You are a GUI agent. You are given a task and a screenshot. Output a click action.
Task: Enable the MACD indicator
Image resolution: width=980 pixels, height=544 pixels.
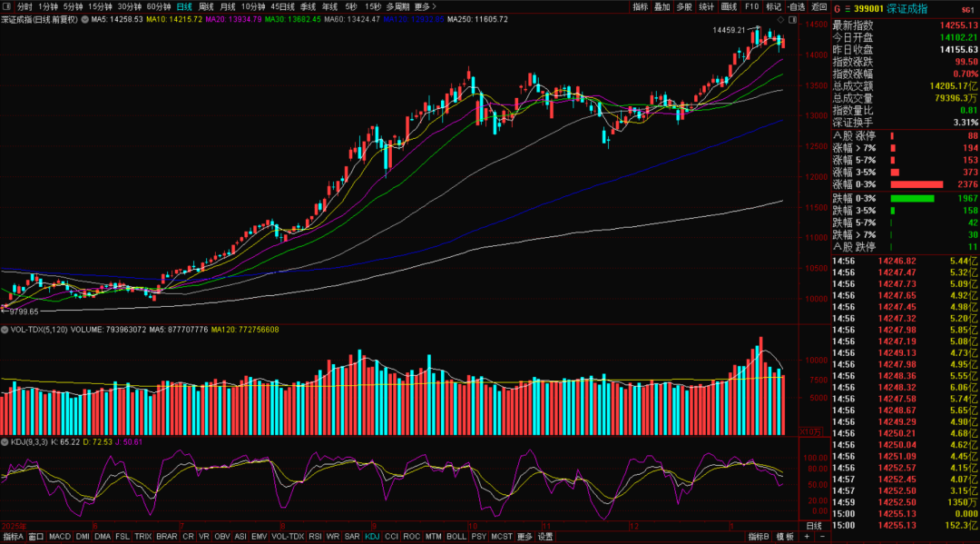click(x=60, y=537)
